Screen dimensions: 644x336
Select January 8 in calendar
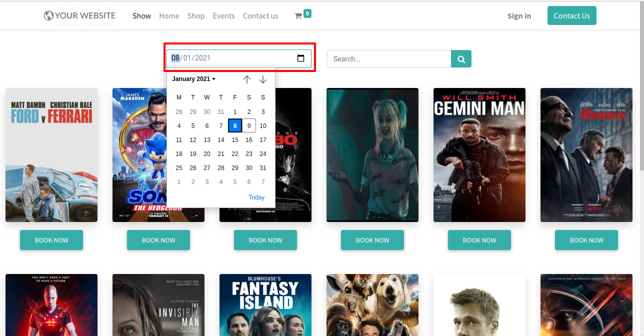(x=235, y=126)
